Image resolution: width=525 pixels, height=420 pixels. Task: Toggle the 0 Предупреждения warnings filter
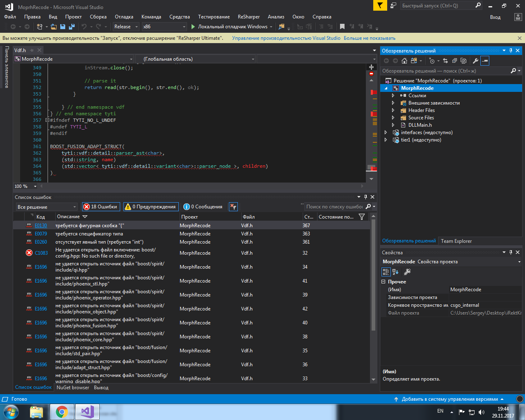point(151,207)
